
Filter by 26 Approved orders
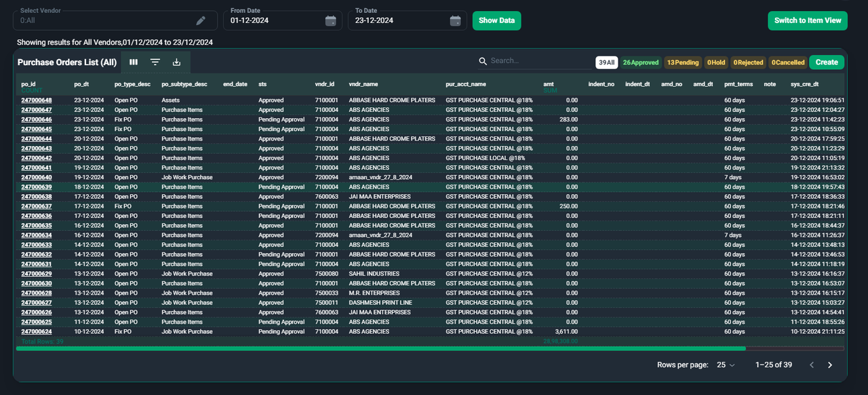(x=641, y=62)
